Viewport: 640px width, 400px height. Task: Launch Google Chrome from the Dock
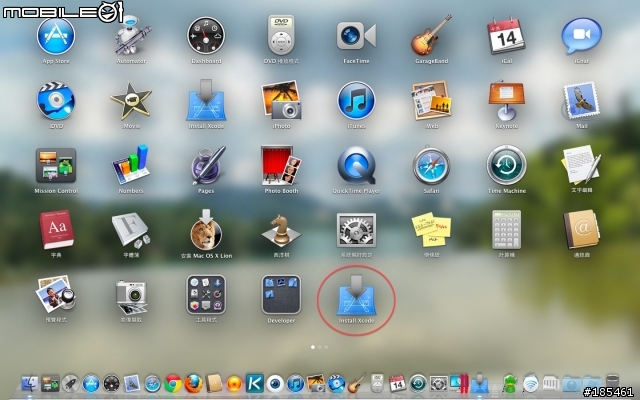(173, 384)
